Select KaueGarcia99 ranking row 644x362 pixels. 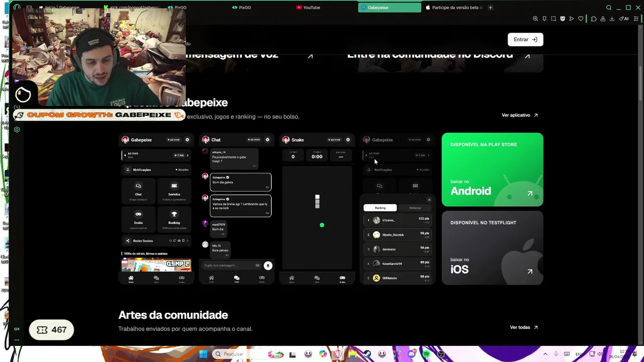[397, 263]
